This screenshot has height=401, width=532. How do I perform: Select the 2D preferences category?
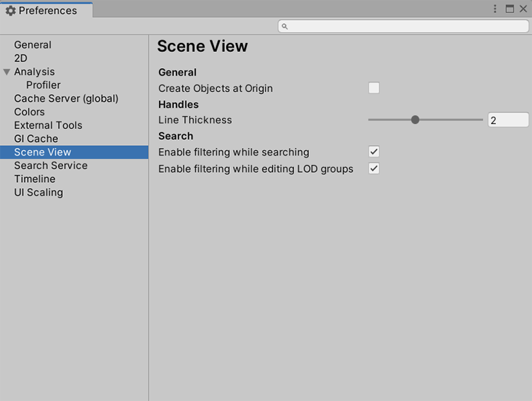coord(20,59)
